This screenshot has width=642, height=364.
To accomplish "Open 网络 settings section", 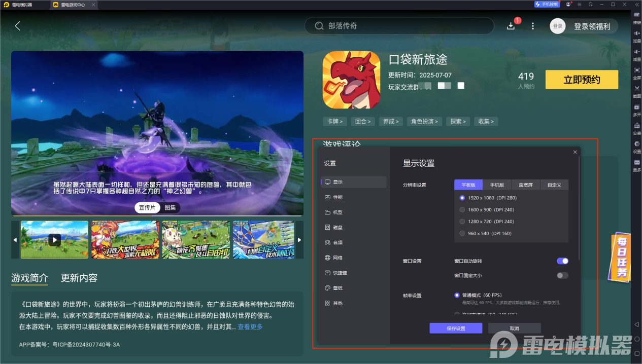I will [354, 258].
